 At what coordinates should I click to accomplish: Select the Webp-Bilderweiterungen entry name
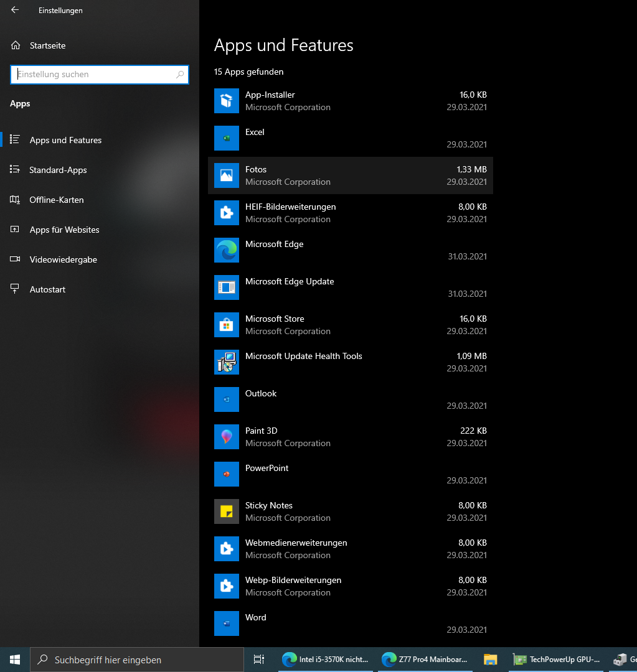pyautogui.click(x=293, y=580)
